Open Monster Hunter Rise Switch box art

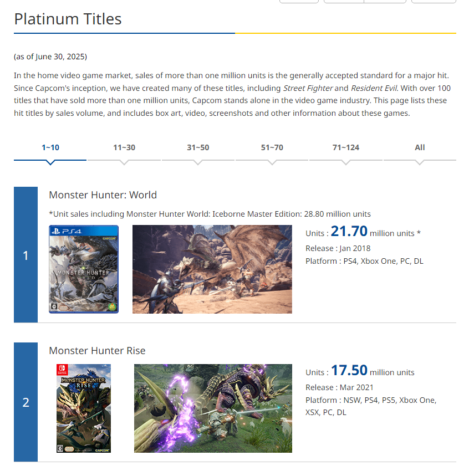point(84,408)
